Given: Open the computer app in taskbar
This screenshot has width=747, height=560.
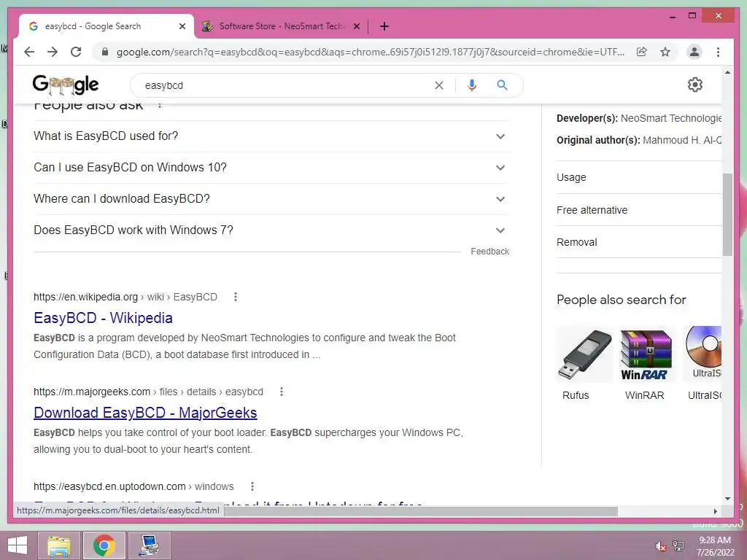Looking at the screenshot, I should coord(149,545).
